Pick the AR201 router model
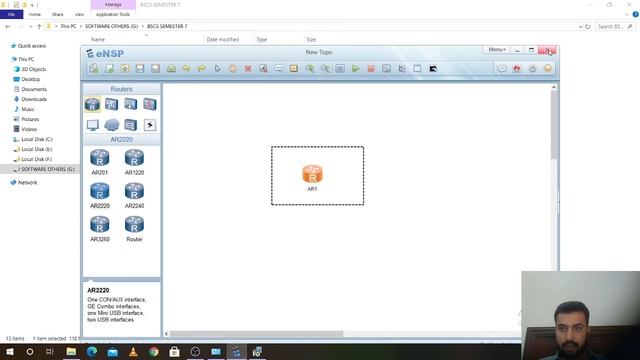This screenshot has height=360, width=640. (100, 162)
